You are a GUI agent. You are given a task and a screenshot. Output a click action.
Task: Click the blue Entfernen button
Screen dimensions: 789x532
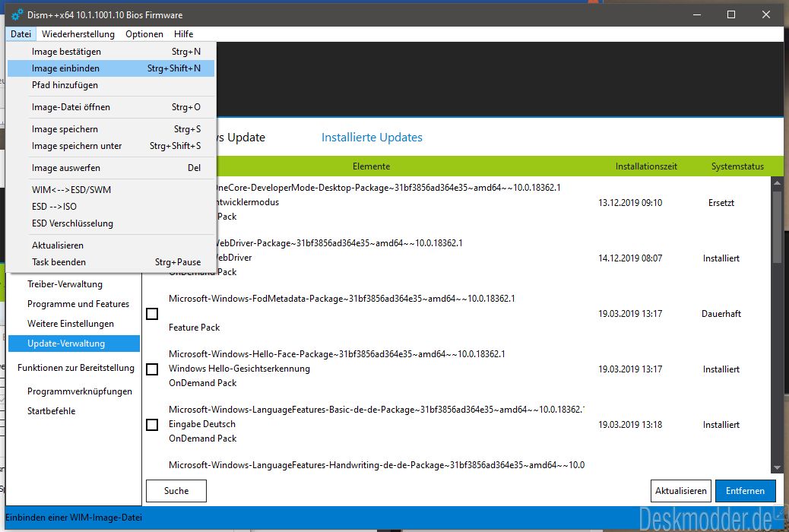click(x=745, y=491)
